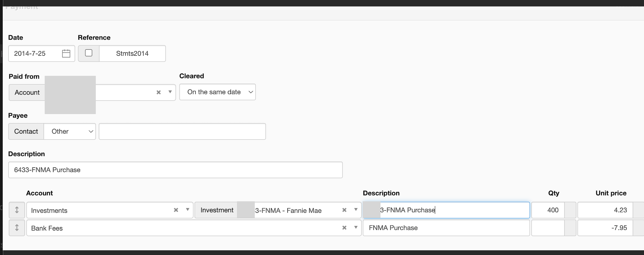Click the Unit price field showing -7.95
Image resolution: width=644 pixels, height=255 pixels.
[x=605, y=228]
